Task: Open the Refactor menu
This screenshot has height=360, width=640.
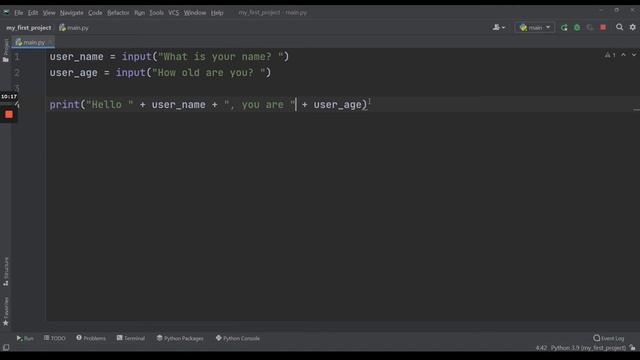Action: coord(118,13)
